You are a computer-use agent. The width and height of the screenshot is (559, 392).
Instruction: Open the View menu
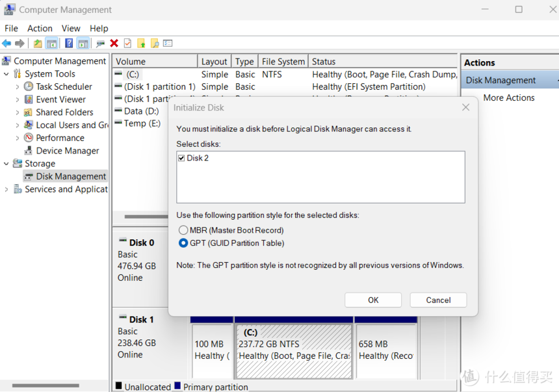click(71, 28)
